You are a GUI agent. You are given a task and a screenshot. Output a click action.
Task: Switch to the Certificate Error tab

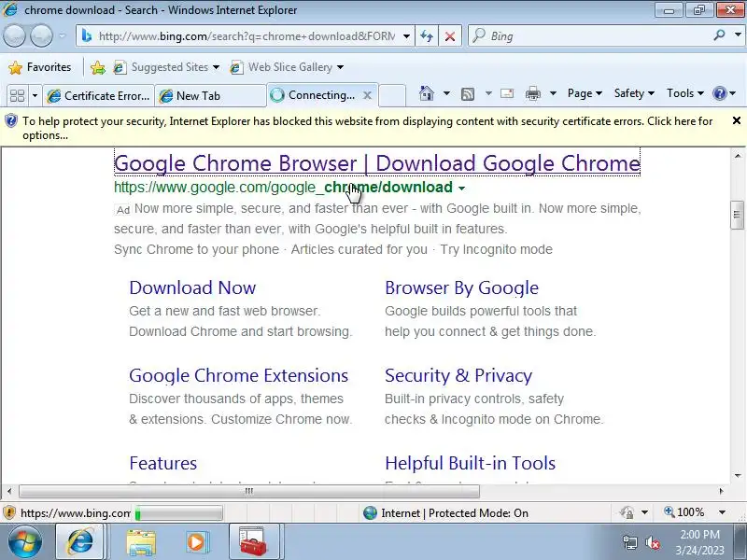(x=99, y=96)
